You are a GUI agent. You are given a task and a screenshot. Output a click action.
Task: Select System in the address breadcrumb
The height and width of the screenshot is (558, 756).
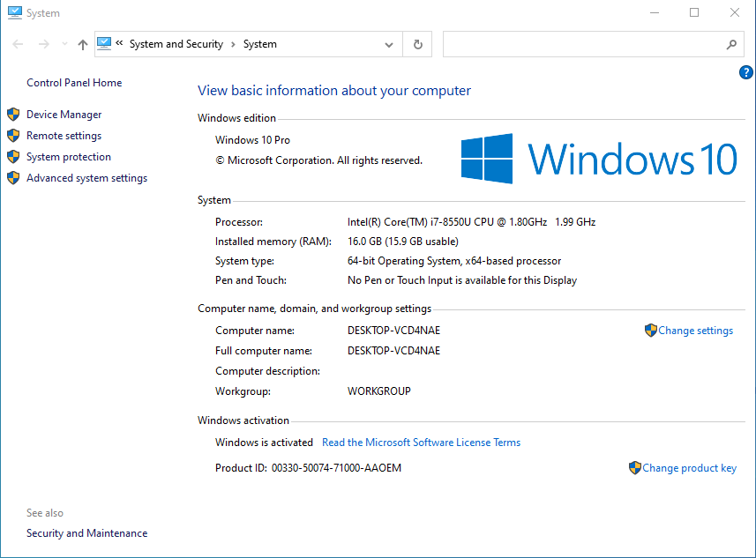(260, 44)
